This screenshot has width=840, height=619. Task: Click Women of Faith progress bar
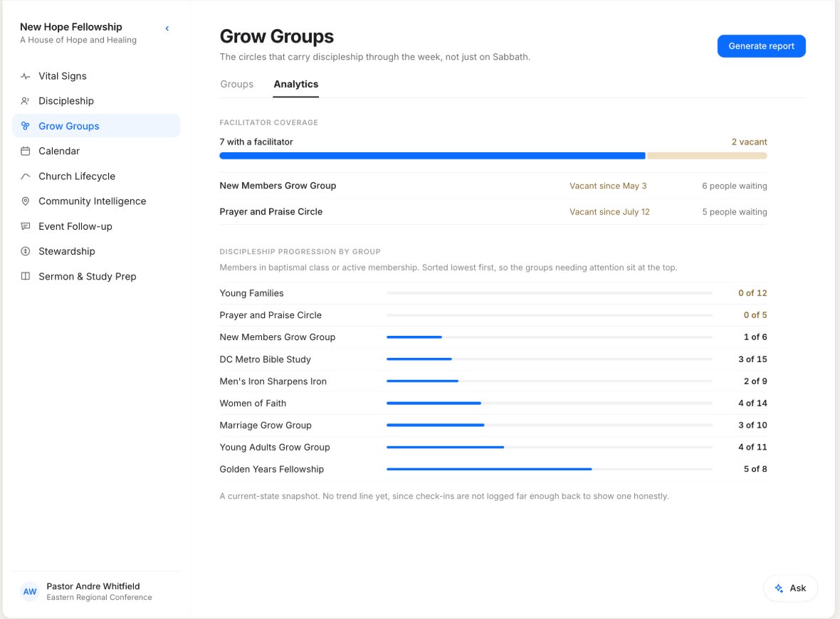(550, 403)
